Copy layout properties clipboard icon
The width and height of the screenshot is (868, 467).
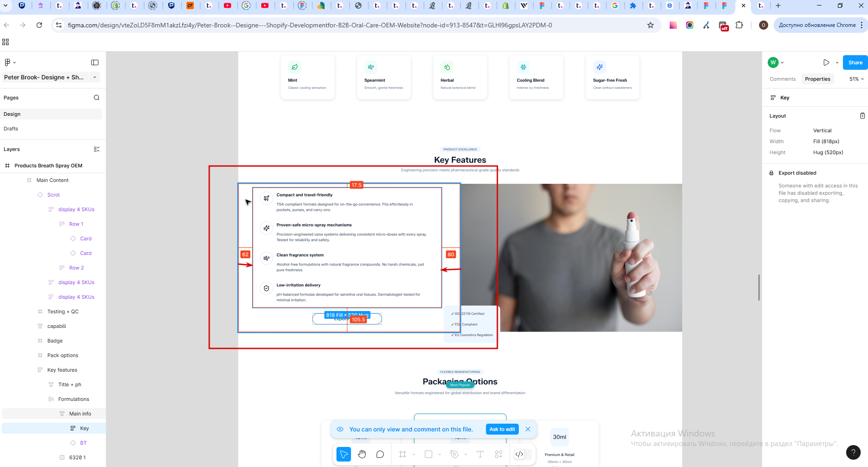click(862, 116)
